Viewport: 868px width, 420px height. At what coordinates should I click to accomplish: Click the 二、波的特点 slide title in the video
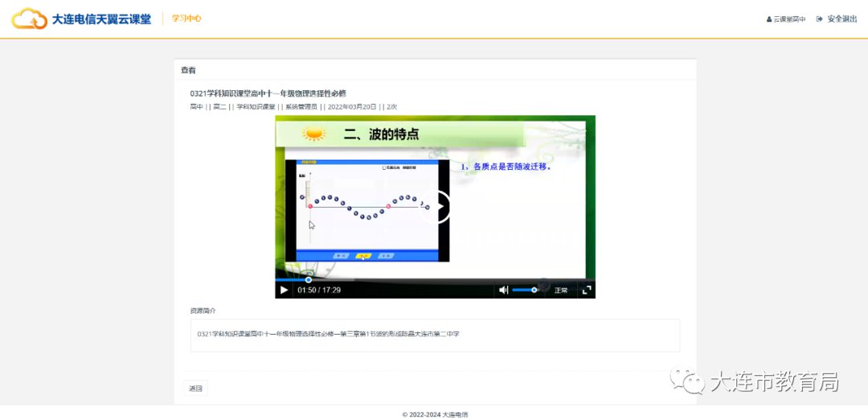coord(382,134)
